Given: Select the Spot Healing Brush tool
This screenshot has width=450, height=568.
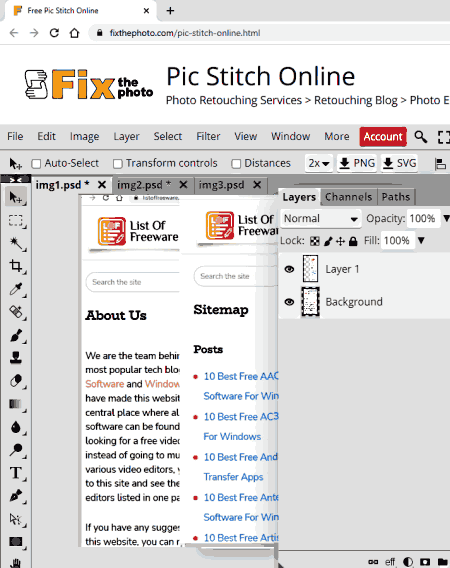Looking at the screenshot, I should (x=16, y=312).
